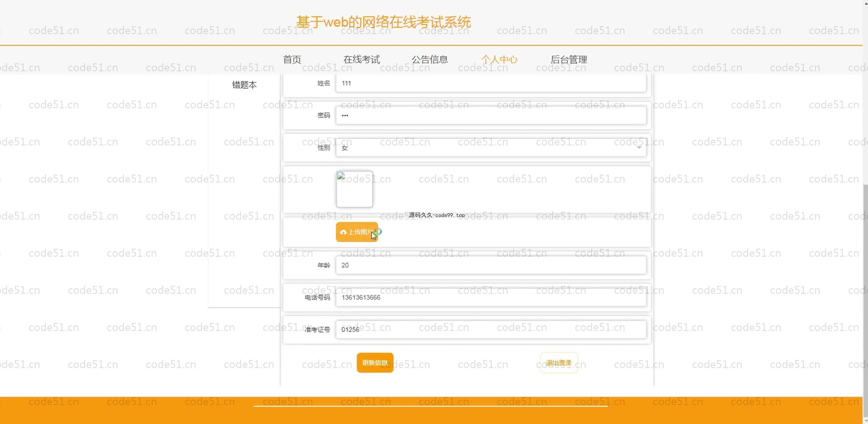868x424 pixels.
Task: Go to 在线考试 page
Action: pos(362,60)
